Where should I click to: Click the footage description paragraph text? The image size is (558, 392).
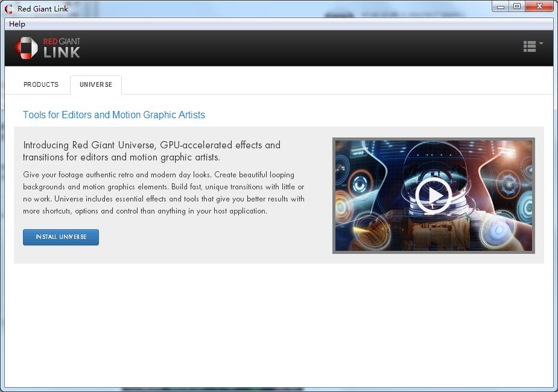point(163,192)
